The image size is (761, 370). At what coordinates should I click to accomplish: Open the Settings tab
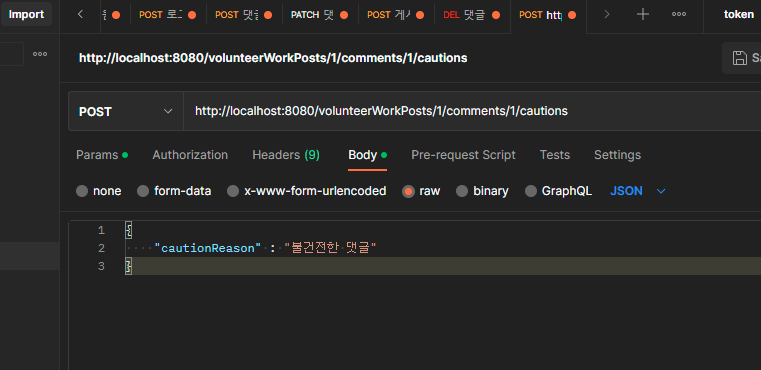coord(617,155)
